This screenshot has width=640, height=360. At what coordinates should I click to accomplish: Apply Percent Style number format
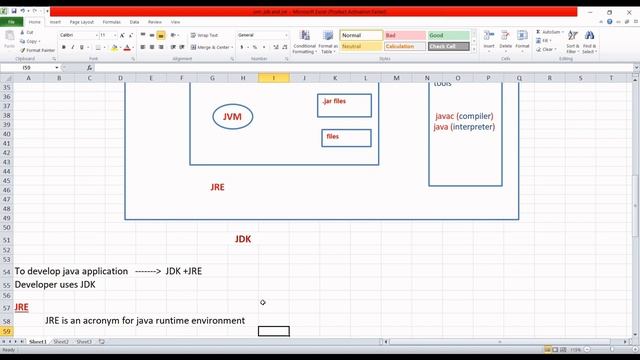(255, 47)
